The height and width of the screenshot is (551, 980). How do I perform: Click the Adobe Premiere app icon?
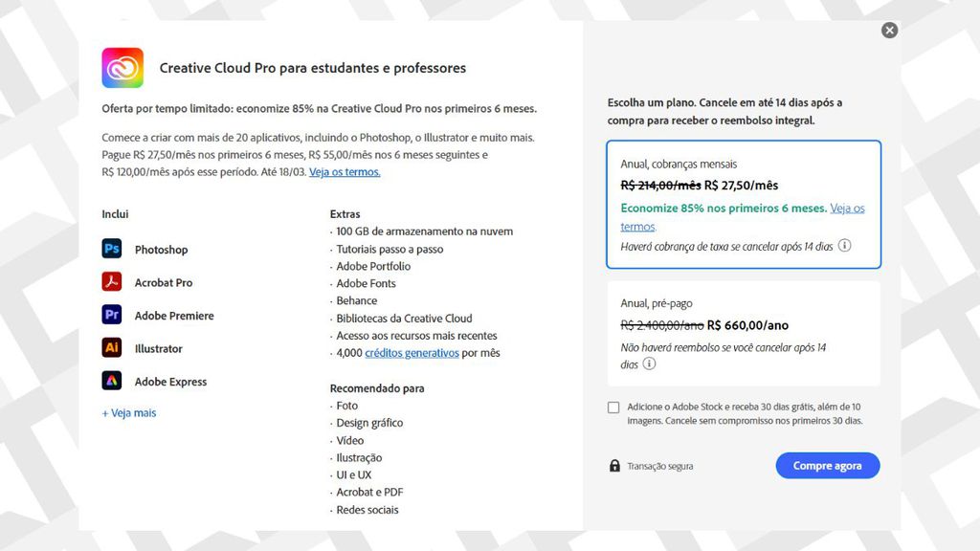112,315
